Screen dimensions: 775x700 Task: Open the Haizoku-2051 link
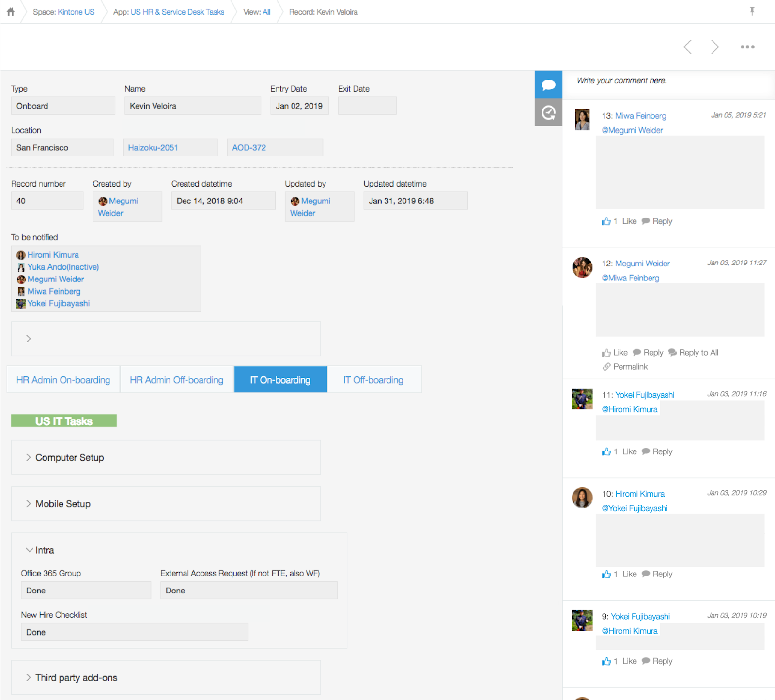(x=153, y=147)
